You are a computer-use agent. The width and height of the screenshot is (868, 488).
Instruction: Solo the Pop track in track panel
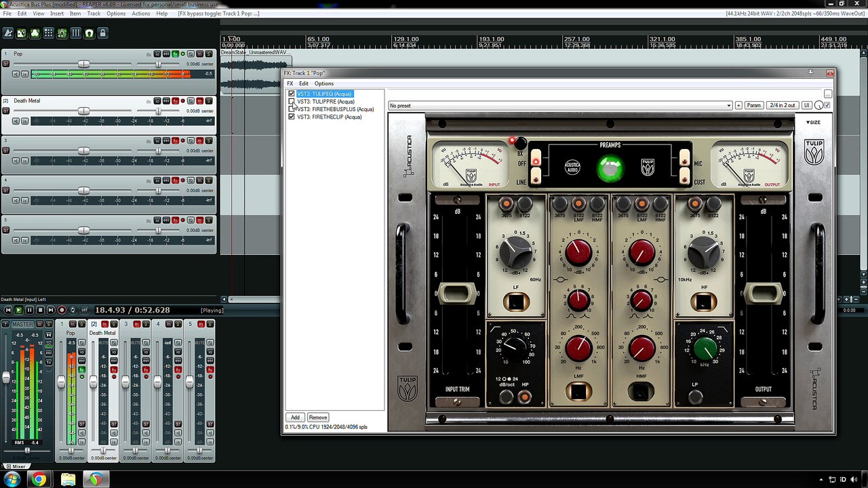point(209,54)
